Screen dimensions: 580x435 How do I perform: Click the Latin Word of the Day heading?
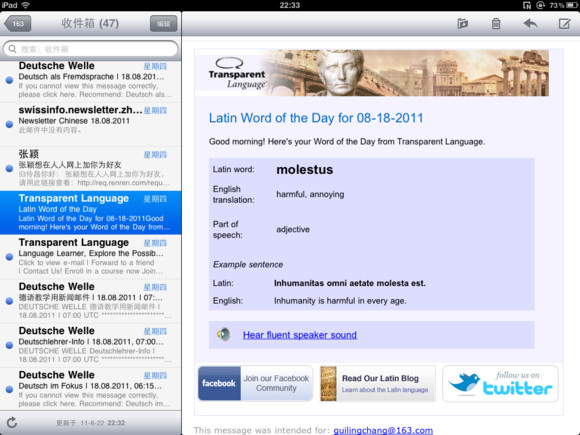point(316,118)
